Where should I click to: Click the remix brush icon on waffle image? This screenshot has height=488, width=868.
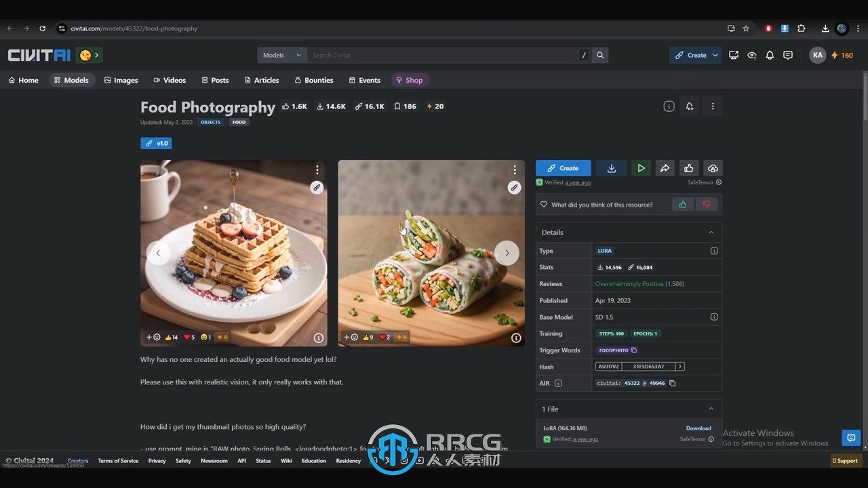click(317, 188)
